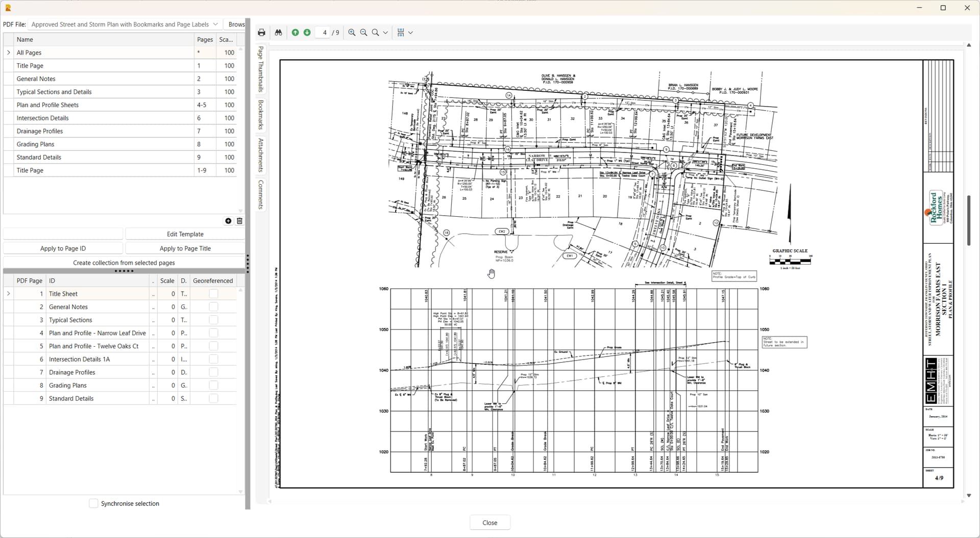Open the page layout dropdown arrow
This screenshot has width=980, height=538.
410,33
